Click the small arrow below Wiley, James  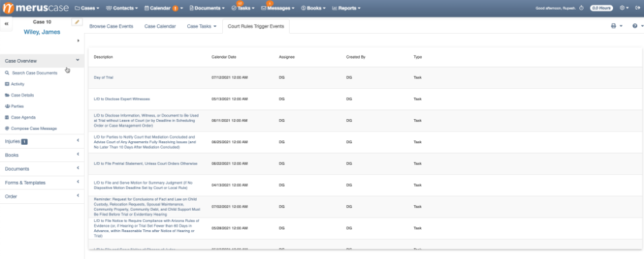pyautogui.click(x=78, y=41)
